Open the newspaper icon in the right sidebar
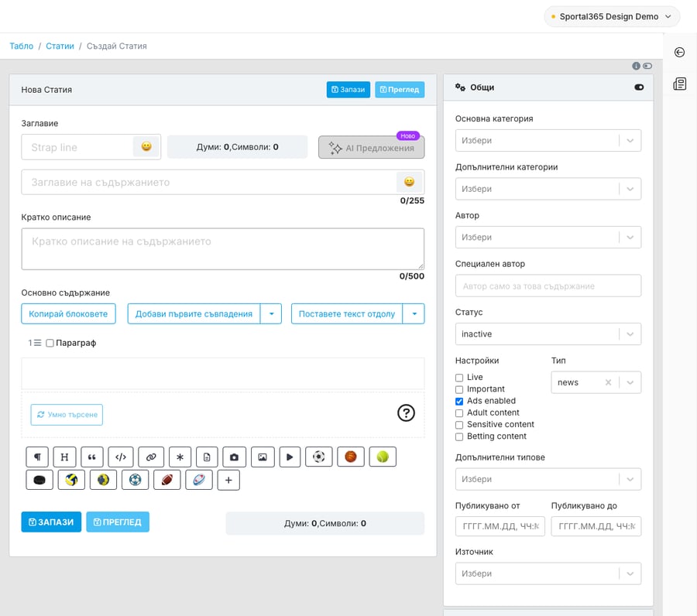Viewport: 697px width, 616px height. [x=679, y=84]
